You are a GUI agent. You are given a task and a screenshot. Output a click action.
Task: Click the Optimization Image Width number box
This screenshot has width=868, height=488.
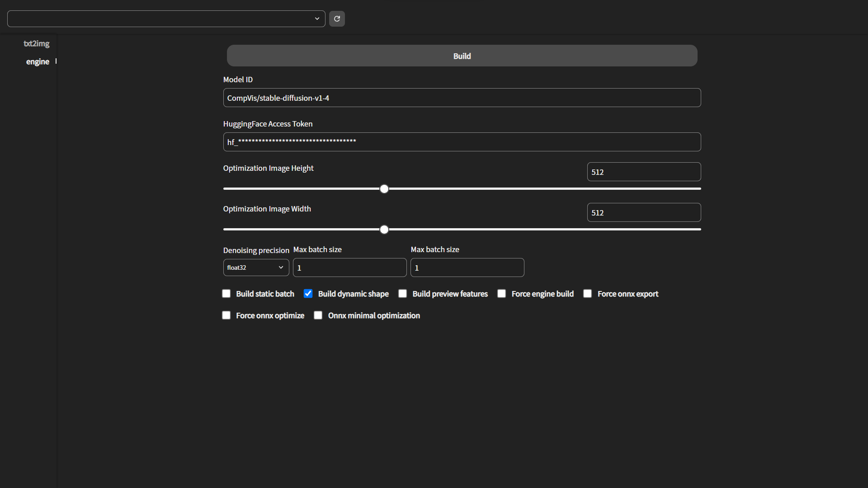(643, 212)
